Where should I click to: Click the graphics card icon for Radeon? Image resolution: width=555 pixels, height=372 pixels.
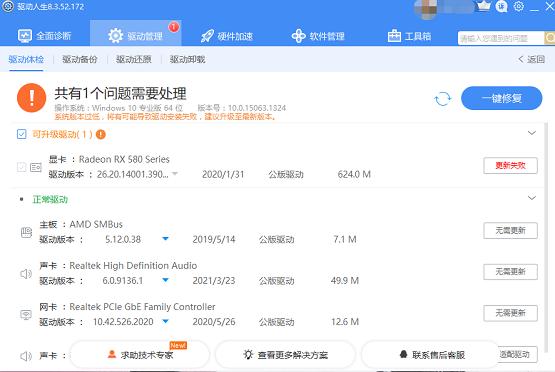(36, 167)
